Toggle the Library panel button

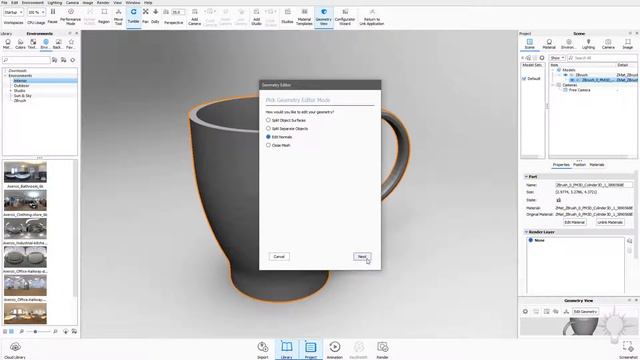click(287, 350)
